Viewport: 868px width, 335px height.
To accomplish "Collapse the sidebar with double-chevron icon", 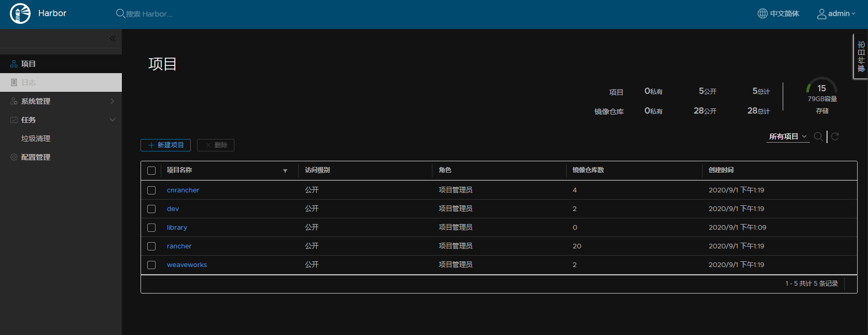I will click(113, 38).
